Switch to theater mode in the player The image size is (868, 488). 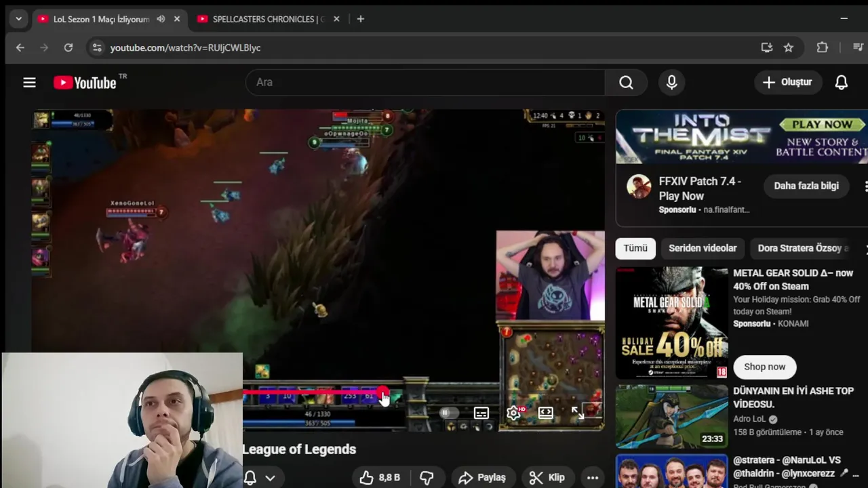[x=546, y=413]
